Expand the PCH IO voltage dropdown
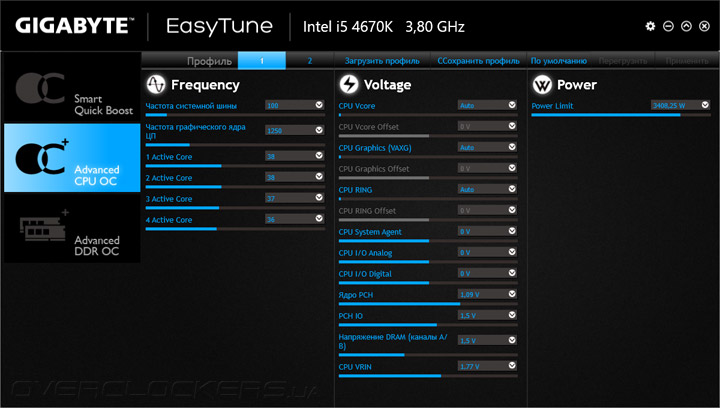 pos(512,315)
